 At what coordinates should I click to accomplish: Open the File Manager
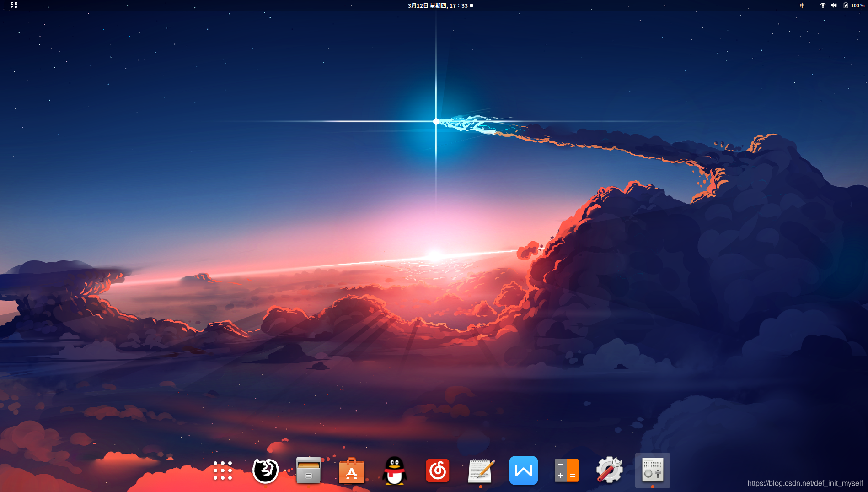[308, 470]
